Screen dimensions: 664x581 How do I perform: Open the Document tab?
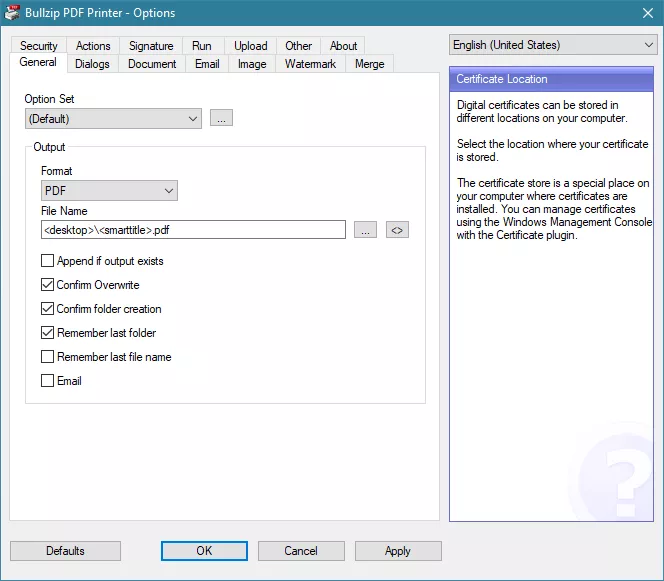(x=152, y=64)
